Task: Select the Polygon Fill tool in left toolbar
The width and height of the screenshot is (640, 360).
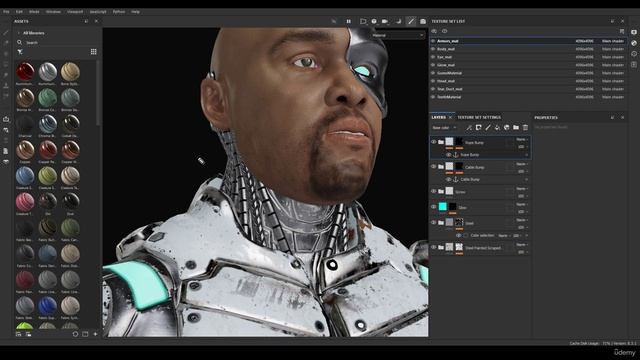Action: (x=6, y=64)
